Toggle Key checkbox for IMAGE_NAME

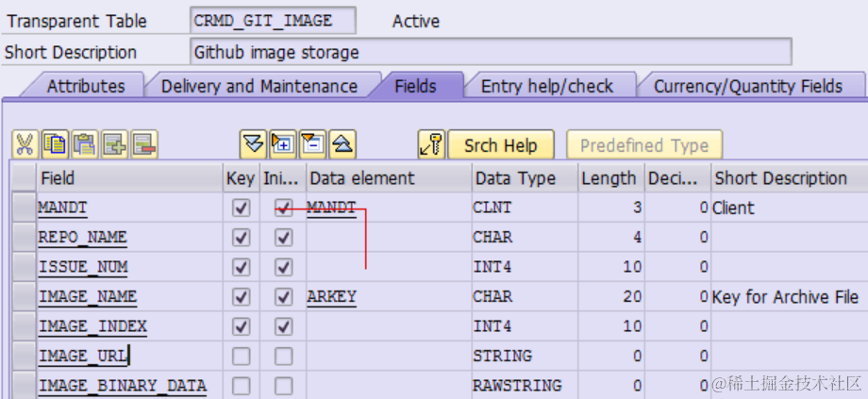coord(241,297)
